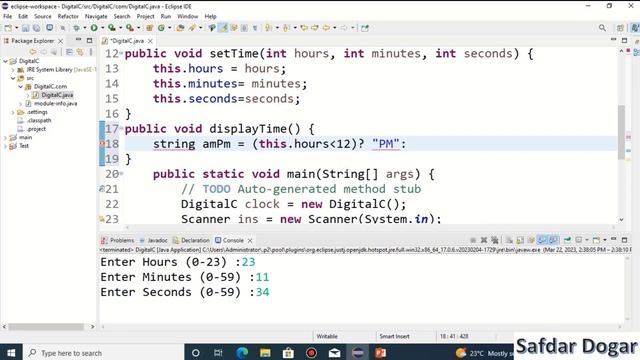Minimize the Console panel

613,240
